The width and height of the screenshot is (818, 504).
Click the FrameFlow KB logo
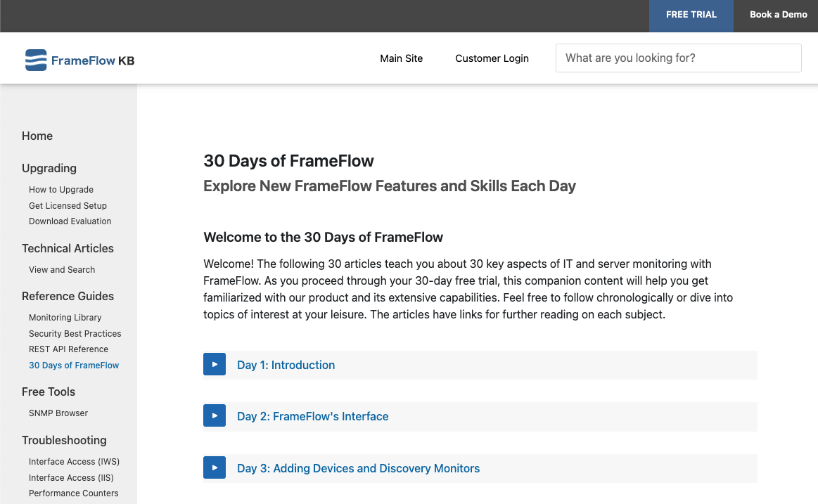point(79,60)
